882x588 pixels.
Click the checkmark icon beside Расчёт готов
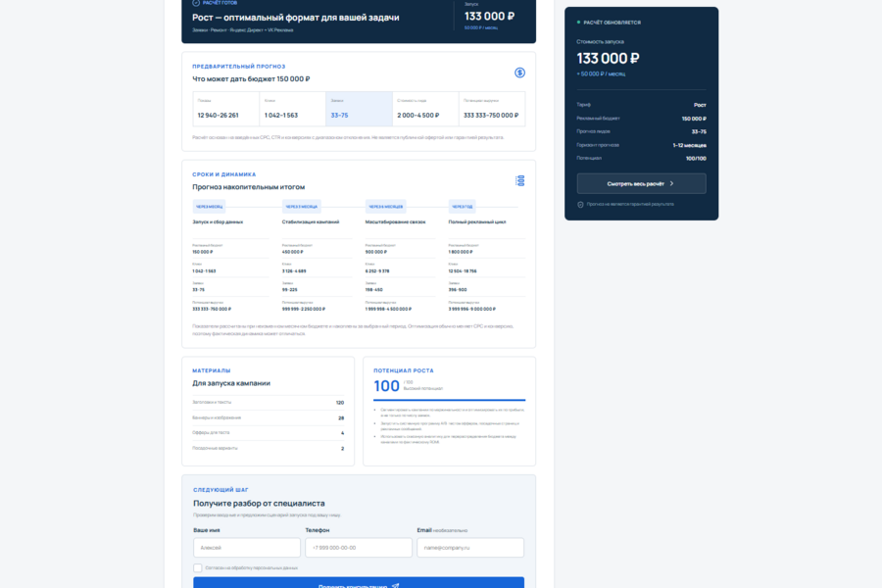point(196,3)
